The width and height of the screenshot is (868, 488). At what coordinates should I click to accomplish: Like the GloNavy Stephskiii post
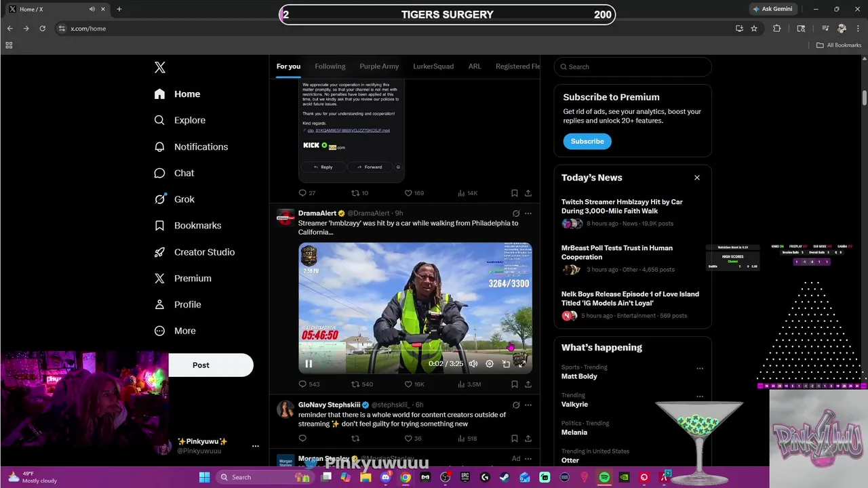[413, 439]
